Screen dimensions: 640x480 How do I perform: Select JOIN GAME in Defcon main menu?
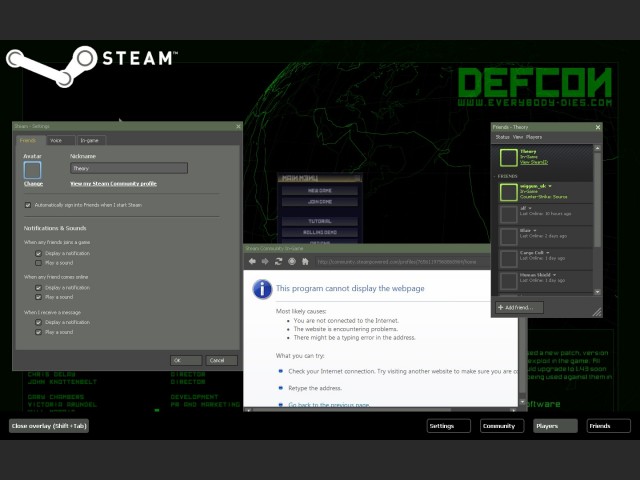(x=320, y=202)
